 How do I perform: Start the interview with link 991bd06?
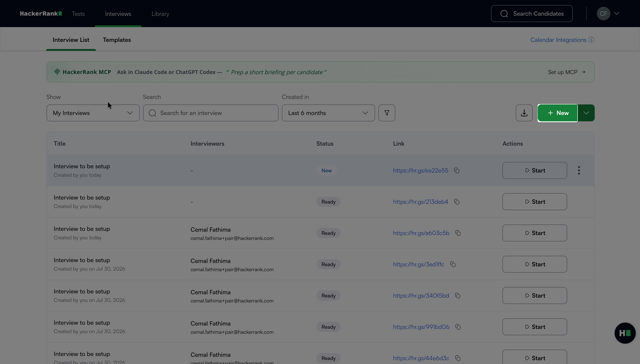(535, 327)
